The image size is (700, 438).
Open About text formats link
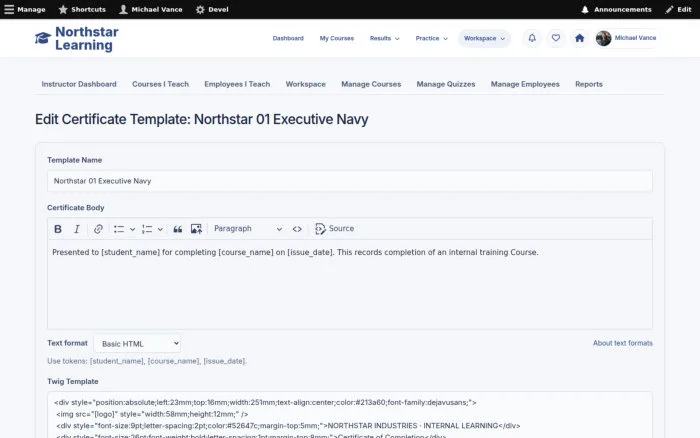[x=623, y=343]
